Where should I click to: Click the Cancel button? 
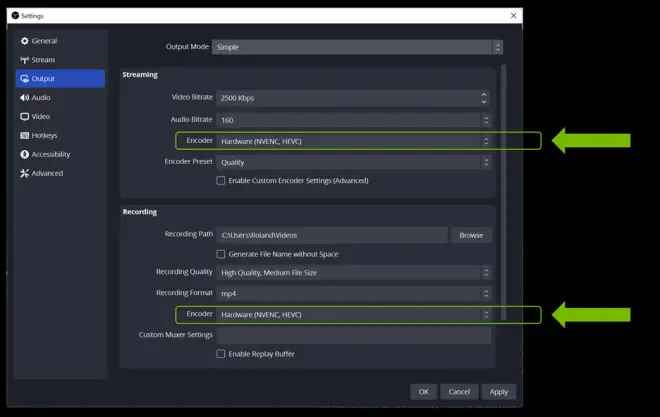click(459, 392)
